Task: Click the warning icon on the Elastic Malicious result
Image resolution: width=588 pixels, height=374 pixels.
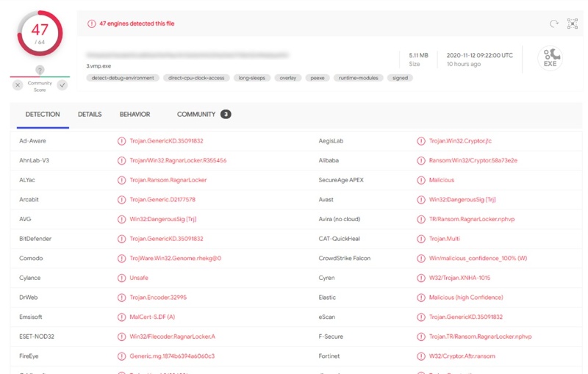Action: (x=421, y=298)
